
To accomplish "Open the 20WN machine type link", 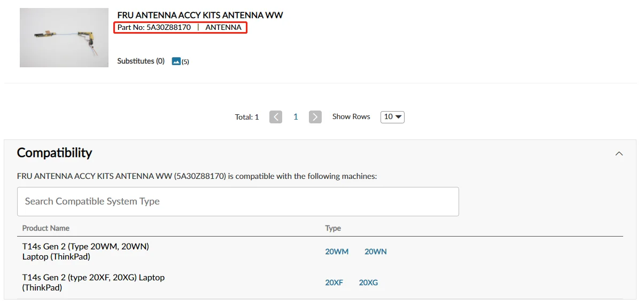I will [x=375, y=252].
